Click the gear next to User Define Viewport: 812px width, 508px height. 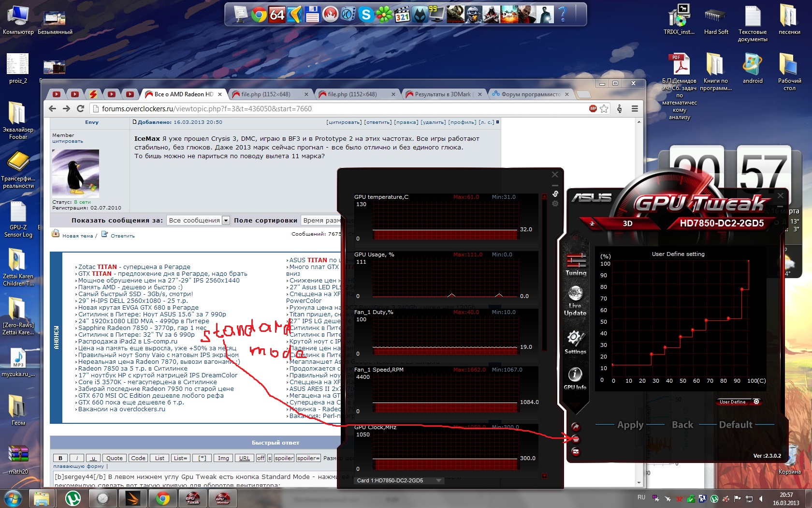(756, 402)
